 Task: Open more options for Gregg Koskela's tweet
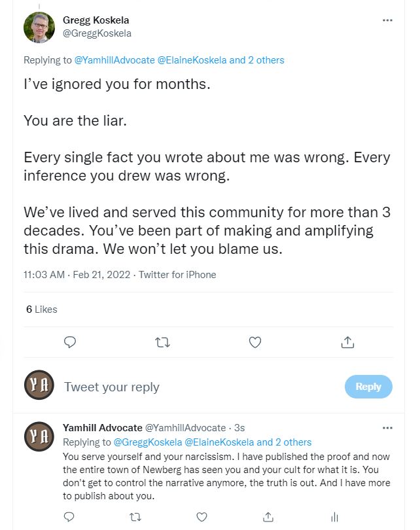pyautogui.click(x=387, y=20)
